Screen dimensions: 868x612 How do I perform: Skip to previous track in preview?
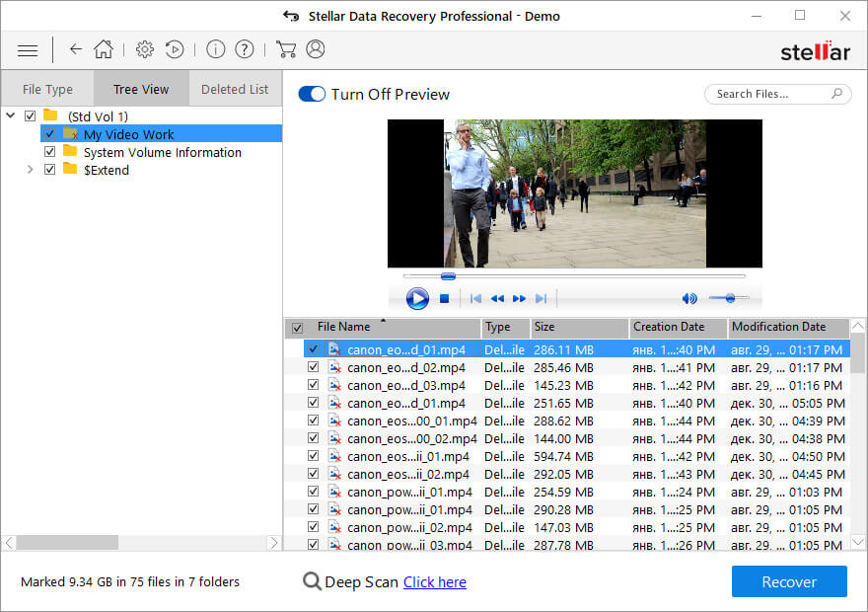pyautogui.click(x=475, y=298)
